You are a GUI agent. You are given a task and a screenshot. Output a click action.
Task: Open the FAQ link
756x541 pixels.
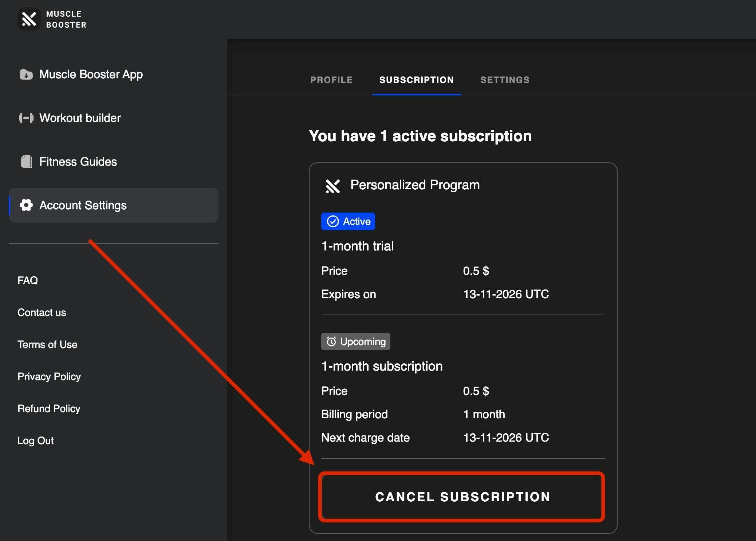(x=28, y=280)
